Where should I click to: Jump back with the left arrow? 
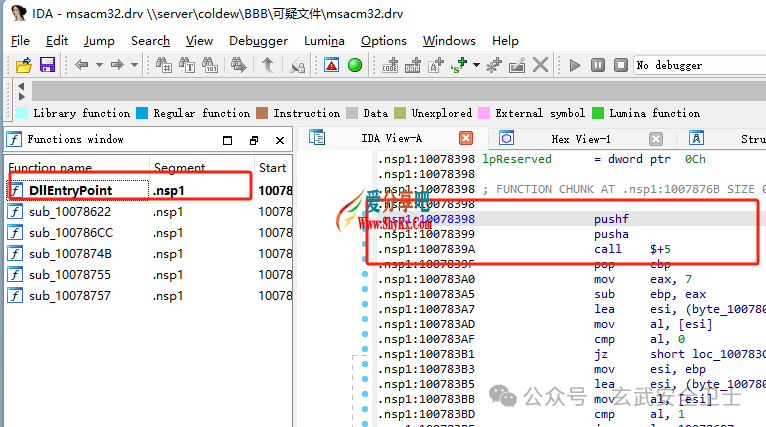[x=82, y=64]
